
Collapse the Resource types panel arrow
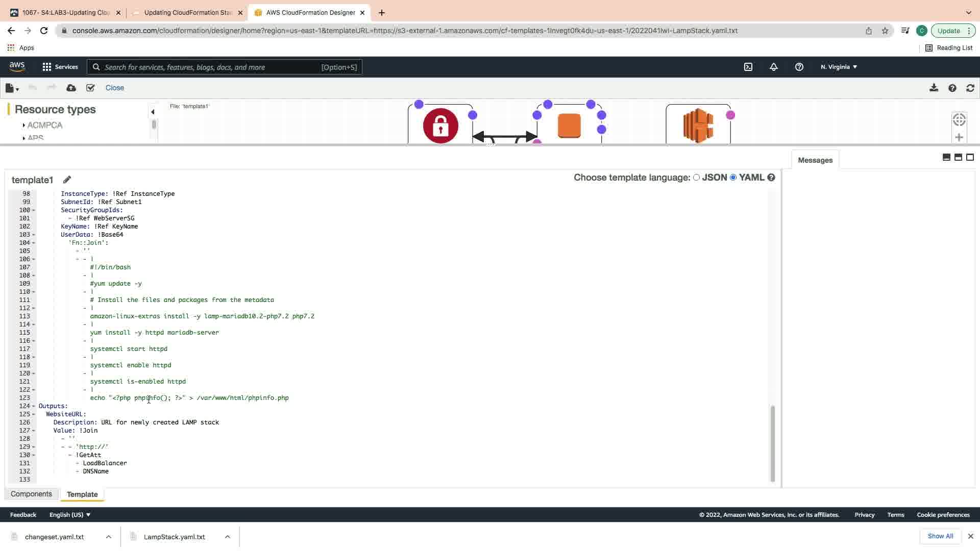click(152, 112)
